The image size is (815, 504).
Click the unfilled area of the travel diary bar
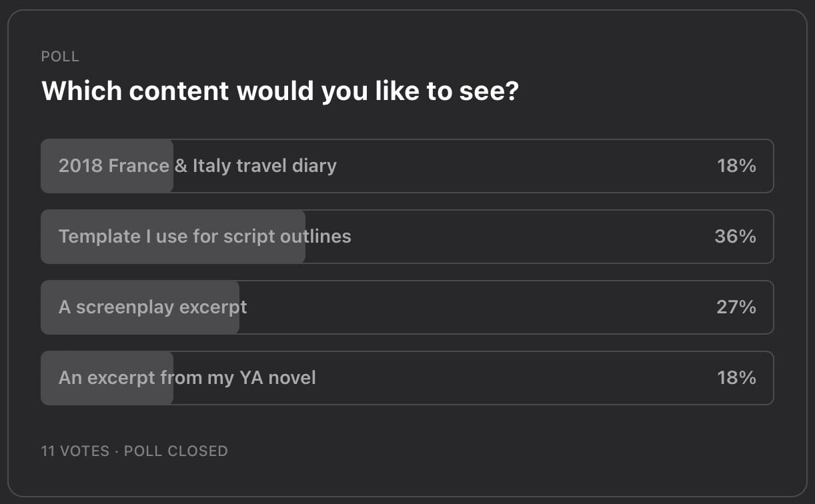coord(474,166)
